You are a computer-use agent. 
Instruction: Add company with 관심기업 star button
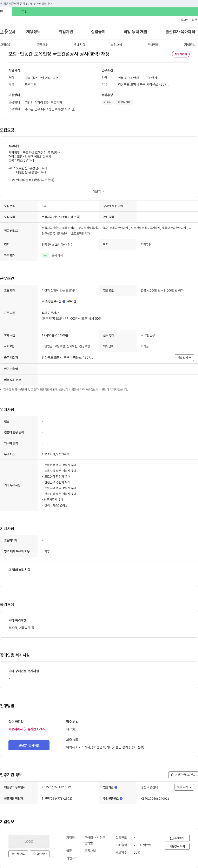(x=18, y=854)
